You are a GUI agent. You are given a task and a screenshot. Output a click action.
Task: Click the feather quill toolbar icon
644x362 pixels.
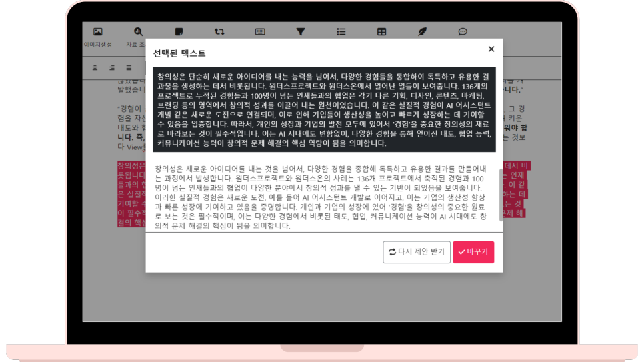422,31
